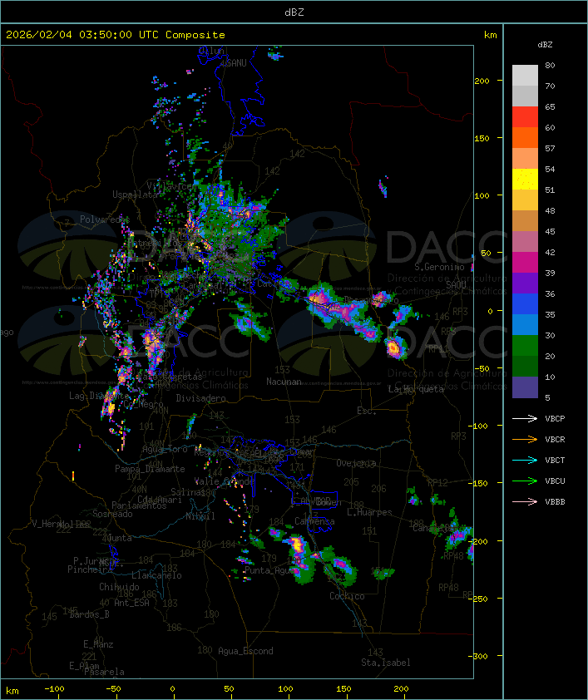Click the Nacunan map label
Screen dimensions: 588x700
pyautogui.click(x=284, y=382)
